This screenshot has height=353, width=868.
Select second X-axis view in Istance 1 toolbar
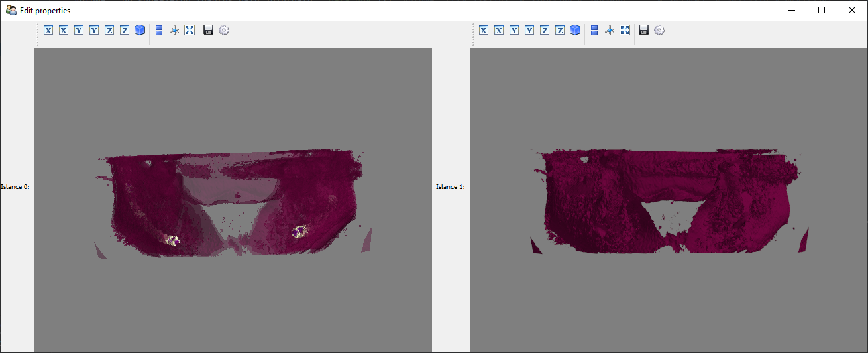tap(499, 30)
